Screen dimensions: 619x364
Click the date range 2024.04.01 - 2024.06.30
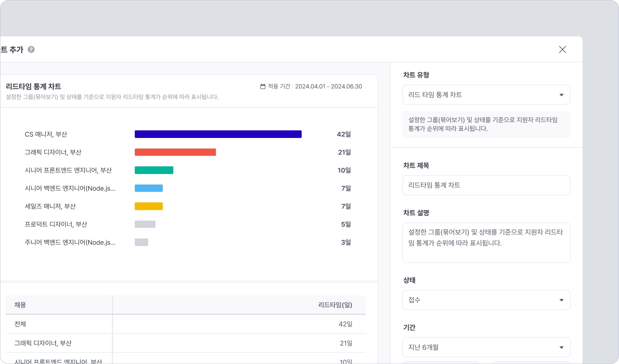328,87
